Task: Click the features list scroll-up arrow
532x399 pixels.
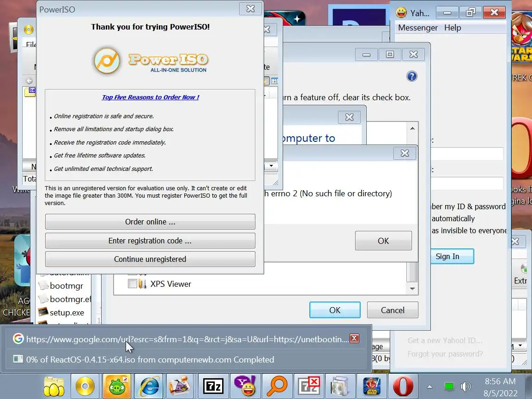Action: pyautogui.click(x=412, y=128)
